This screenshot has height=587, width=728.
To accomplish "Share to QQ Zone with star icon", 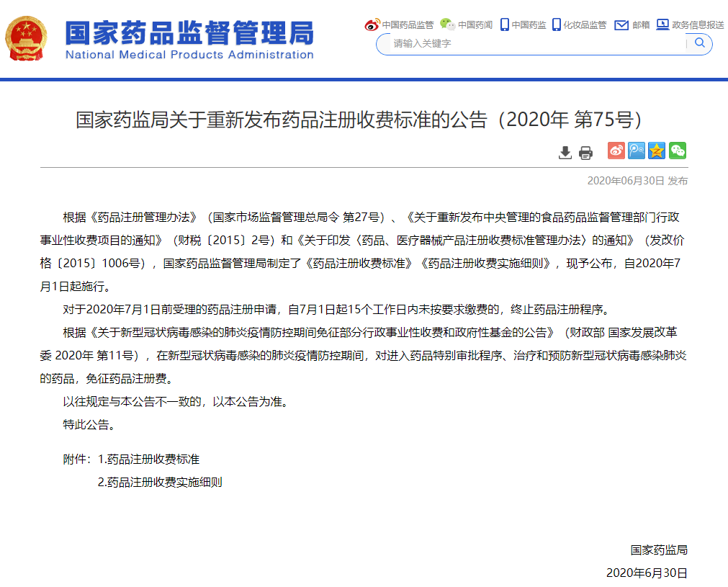I will (657, 151).
